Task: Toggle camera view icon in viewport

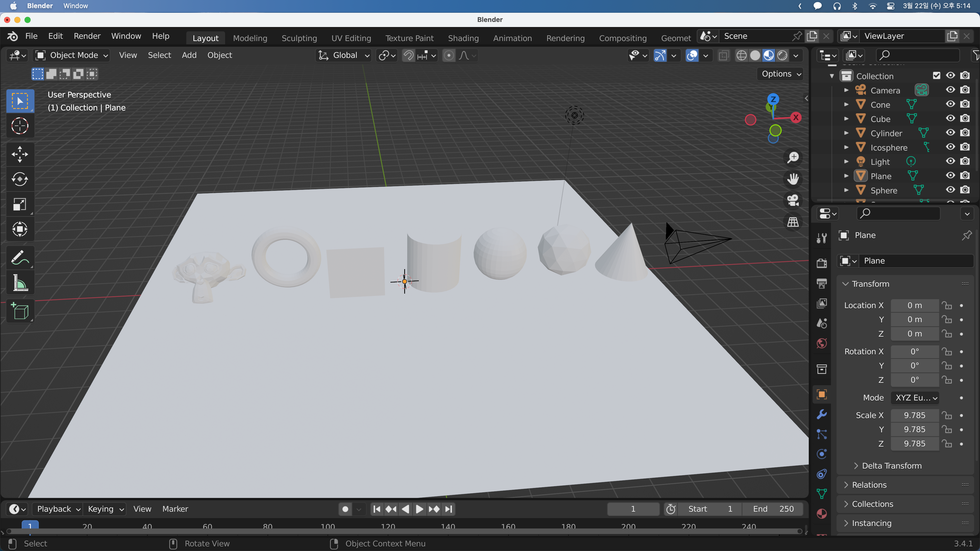Action: tap(793, 201)
